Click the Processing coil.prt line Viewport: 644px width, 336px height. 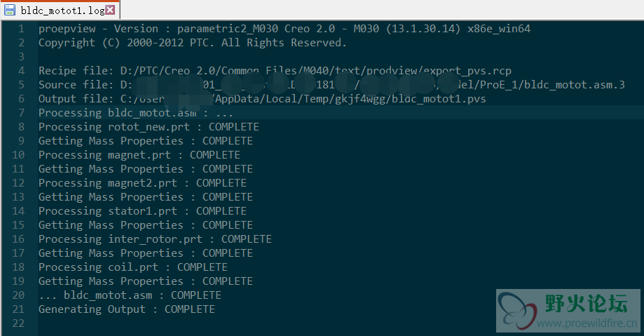[133, 267]
